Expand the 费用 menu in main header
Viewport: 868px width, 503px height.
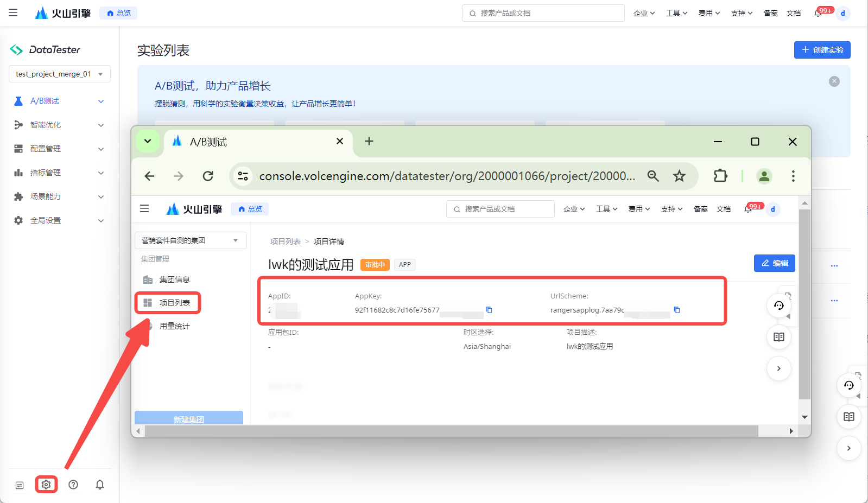709,13
